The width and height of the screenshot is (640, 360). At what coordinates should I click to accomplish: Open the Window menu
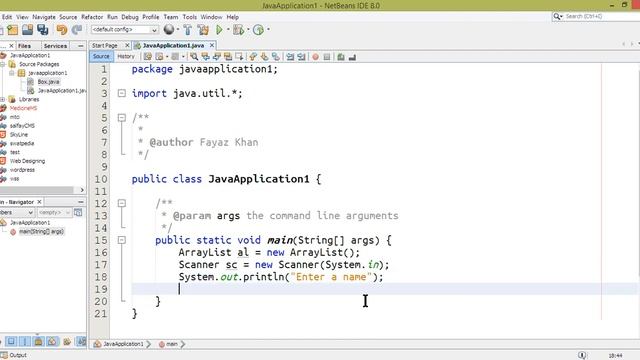point(211,17)
